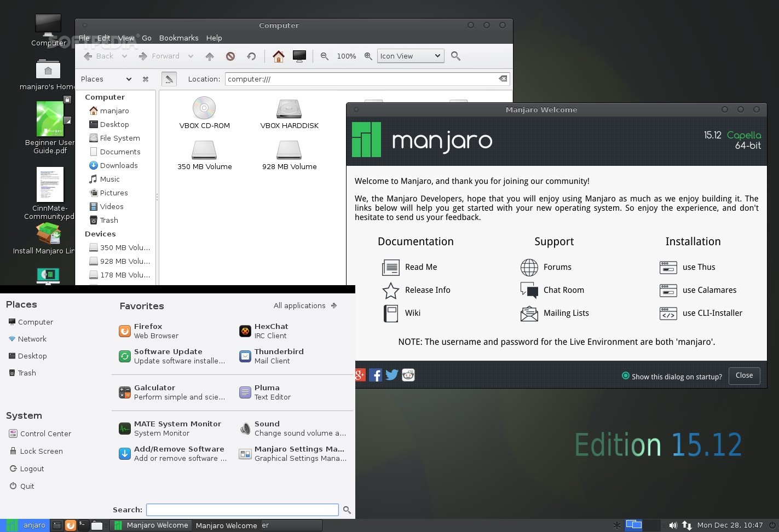Click the Computer monitor toolbar icon

click(x=299, y=56)
